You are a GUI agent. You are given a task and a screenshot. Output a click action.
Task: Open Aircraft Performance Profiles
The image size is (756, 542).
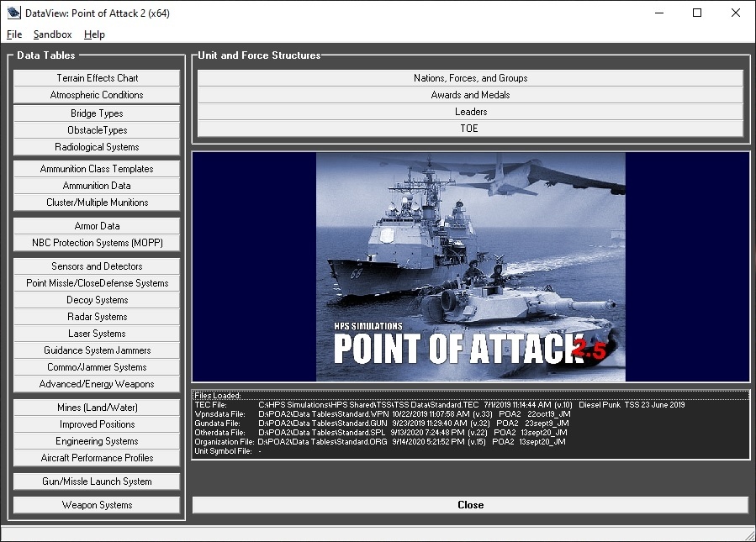point(97,458)
